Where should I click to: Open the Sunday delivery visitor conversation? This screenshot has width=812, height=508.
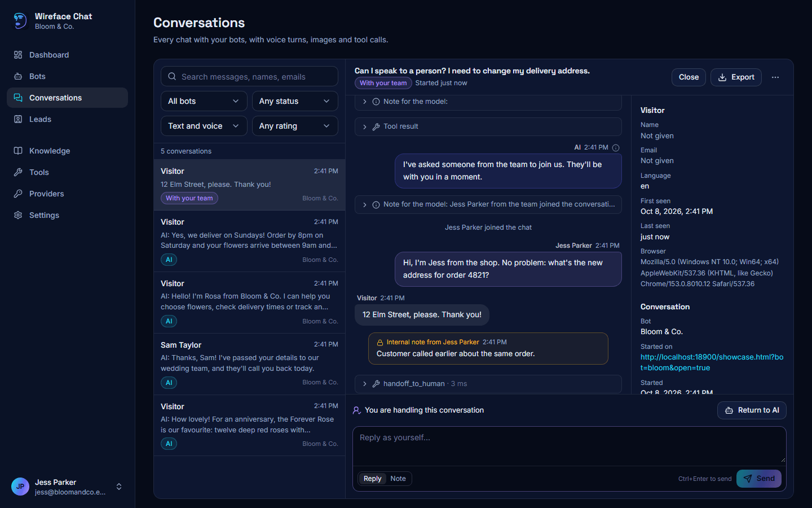point(249,241)
